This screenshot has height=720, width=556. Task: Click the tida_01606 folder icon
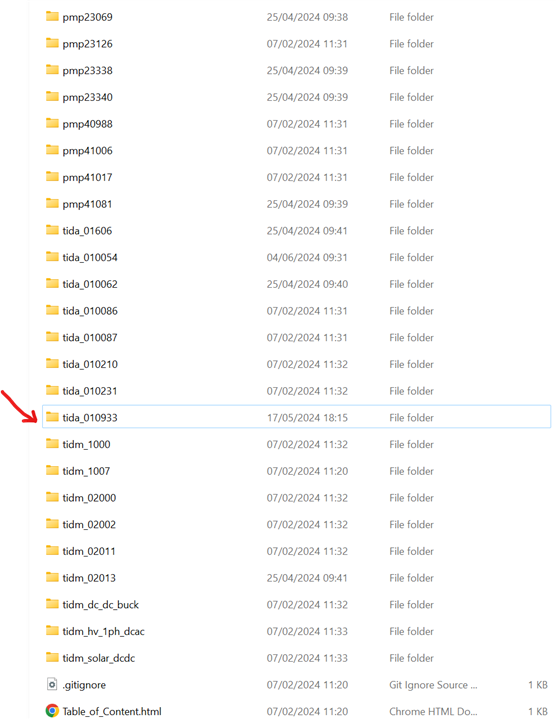point(52,230)
